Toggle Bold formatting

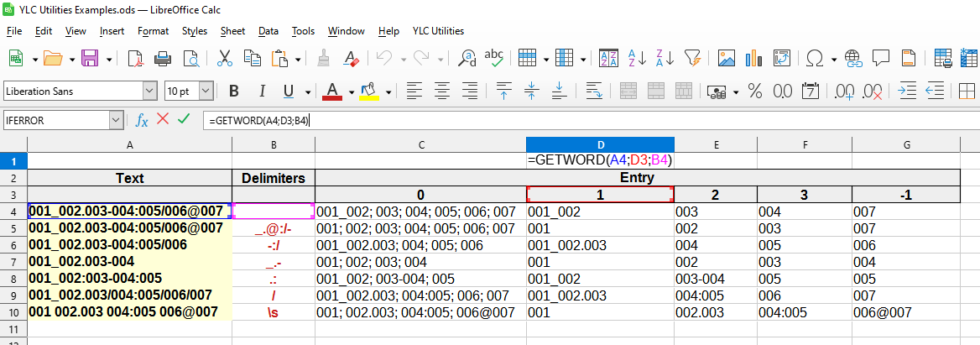point(234,91)
